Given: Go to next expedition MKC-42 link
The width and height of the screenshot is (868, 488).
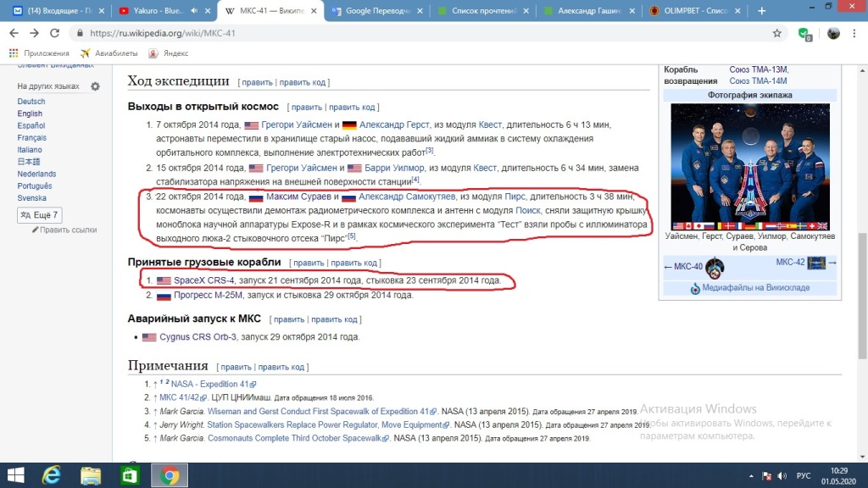Looking at the screenshot, I should [x=790, y=263].
